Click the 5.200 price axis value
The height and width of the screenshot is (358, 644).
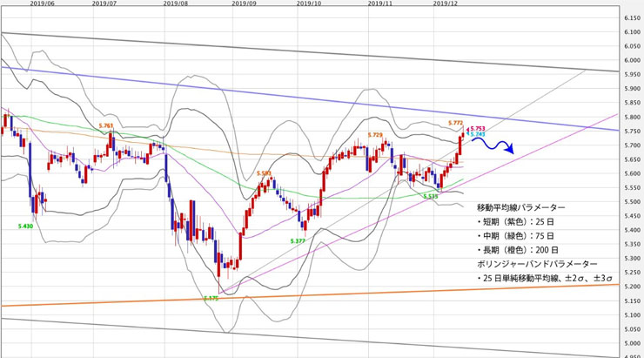point(633,287)
